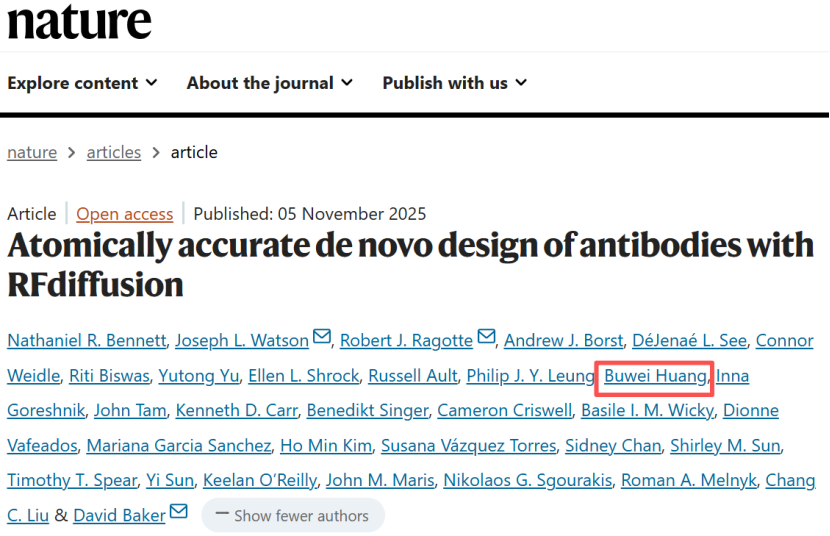830x536 pixels.
Task: Select highlighted author Buwei Huang
Action: [x=655, y=376]
